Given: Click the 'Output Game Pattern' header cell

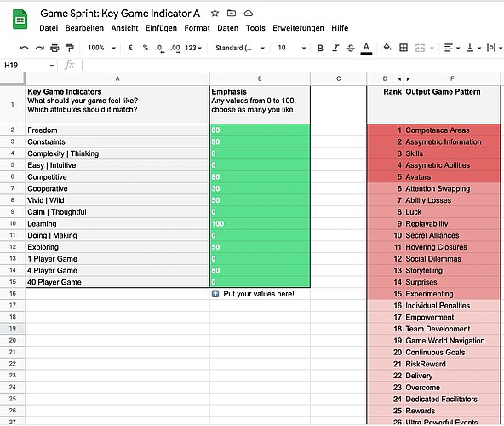Looking at the screenshot, I should point(452,105).
